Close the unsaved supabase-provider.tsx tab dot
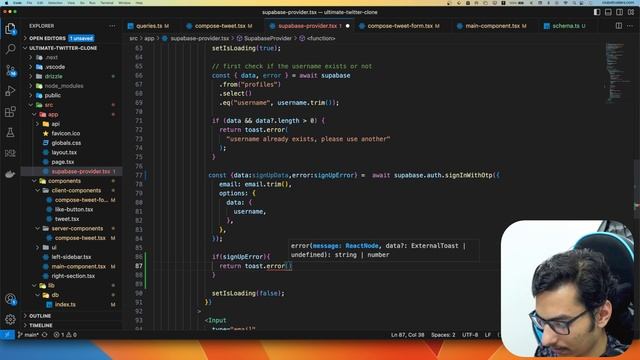The height and width of the screenshot is (360, 640). 348,26
